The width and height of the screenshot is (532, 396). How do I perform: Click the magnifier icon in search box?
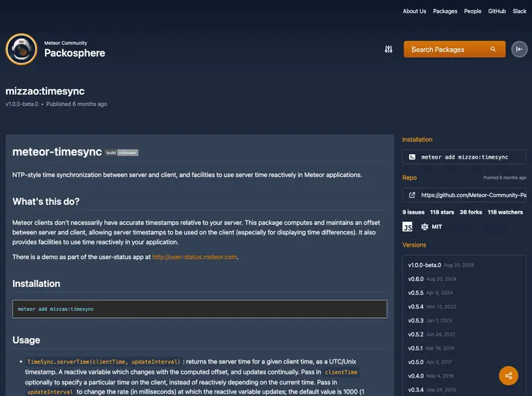pyautogui.click(x=493, y=49)
